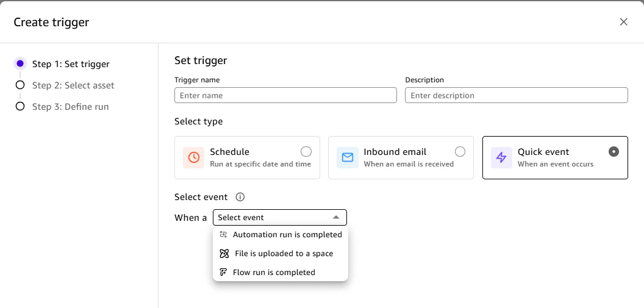Click the Schedule clock icon
Viewport: 644px width, 308px height.
pyautogui.click(x=194, y=158)
